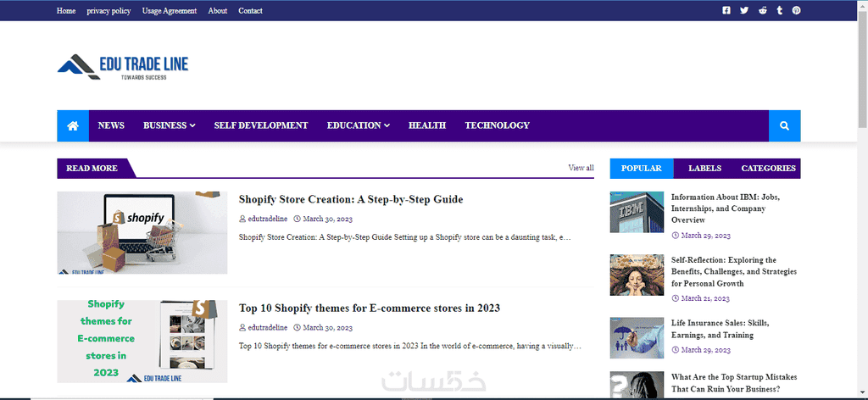Open the Contact link
This screenshot has width=868, height=400.
[x=250, y=10]
